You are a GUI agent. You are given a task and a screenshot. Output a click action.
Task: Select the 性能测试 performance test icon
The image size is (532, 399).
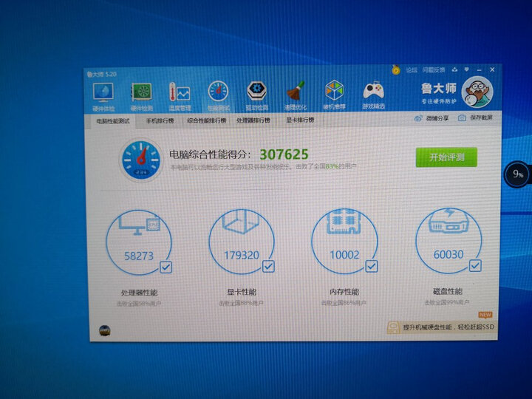[218, 96]
